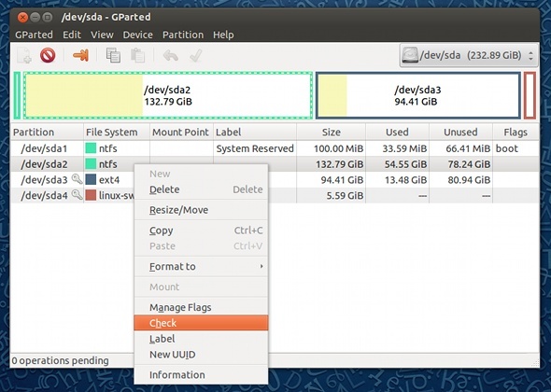Select the thin green sda1 block in disk map
Image resolution: width=551 pixels, height=392 pixels.
(x=17, y=95)
